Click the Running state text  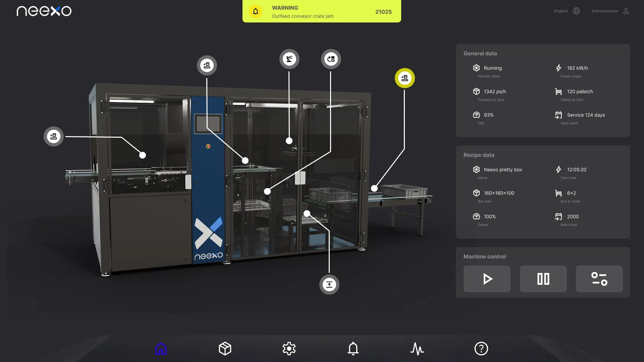(x=493, y=68)
